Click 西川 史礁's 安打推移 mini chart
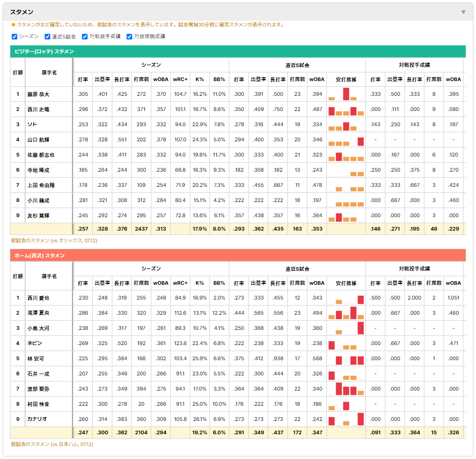Screen dimensions: 476x459 [x=346, y=109]
